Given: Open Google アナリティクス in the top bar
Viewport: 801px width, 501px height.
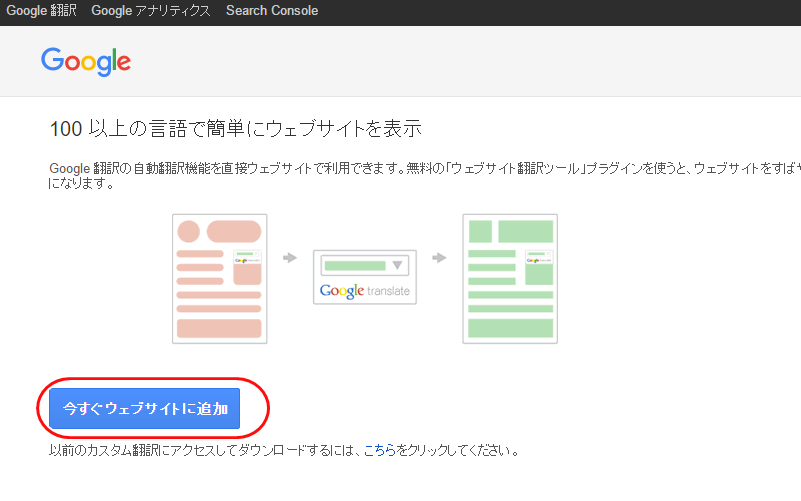Looking at the screenshot, I should [151, 11].
